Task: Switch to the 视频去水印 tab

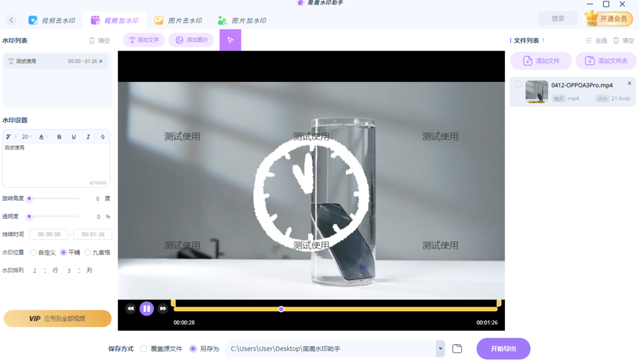Action: click(x=52, y=21)
